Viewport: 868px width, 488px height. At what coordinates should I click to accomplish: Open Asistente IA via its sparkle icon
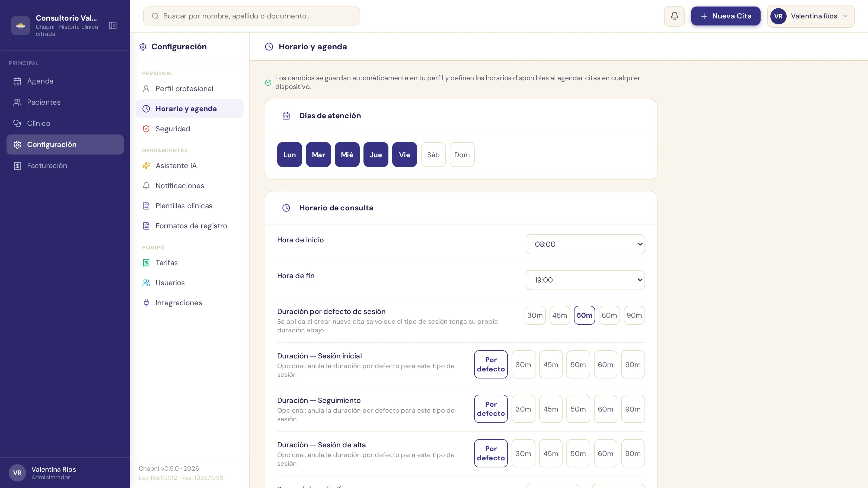click(146, 166)
